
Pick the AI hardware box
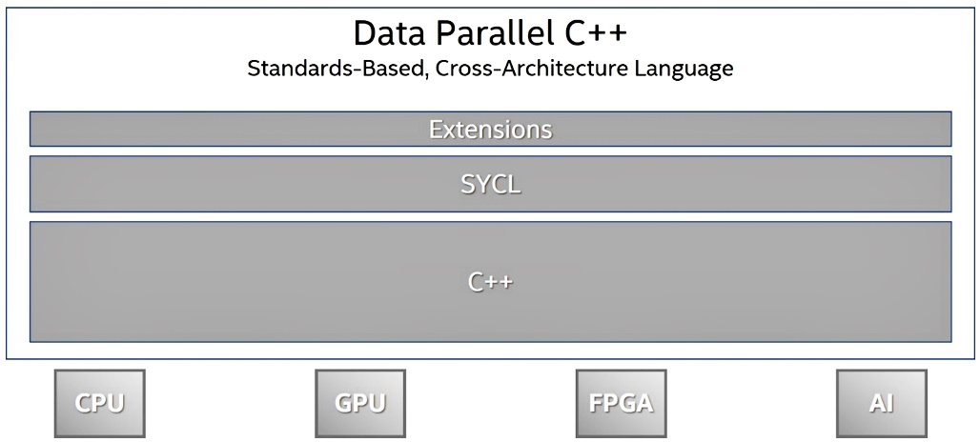pos(881,403)
